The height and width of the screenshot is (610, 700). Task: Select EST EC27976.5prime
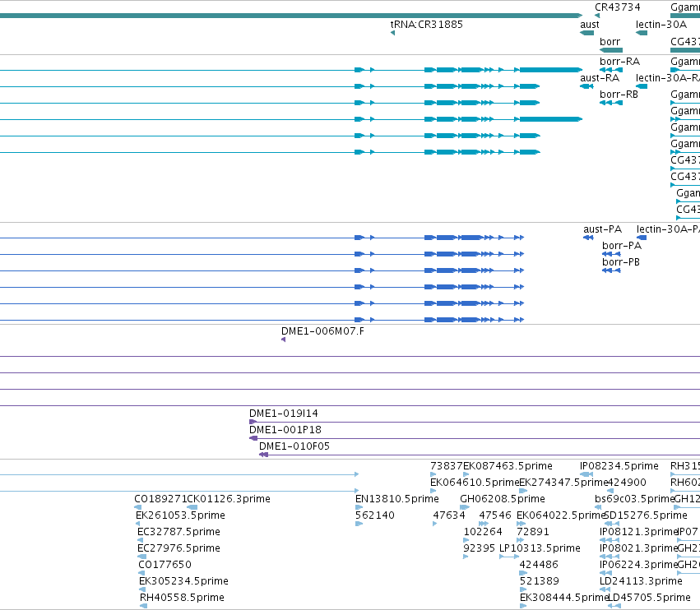coord(178,548)
